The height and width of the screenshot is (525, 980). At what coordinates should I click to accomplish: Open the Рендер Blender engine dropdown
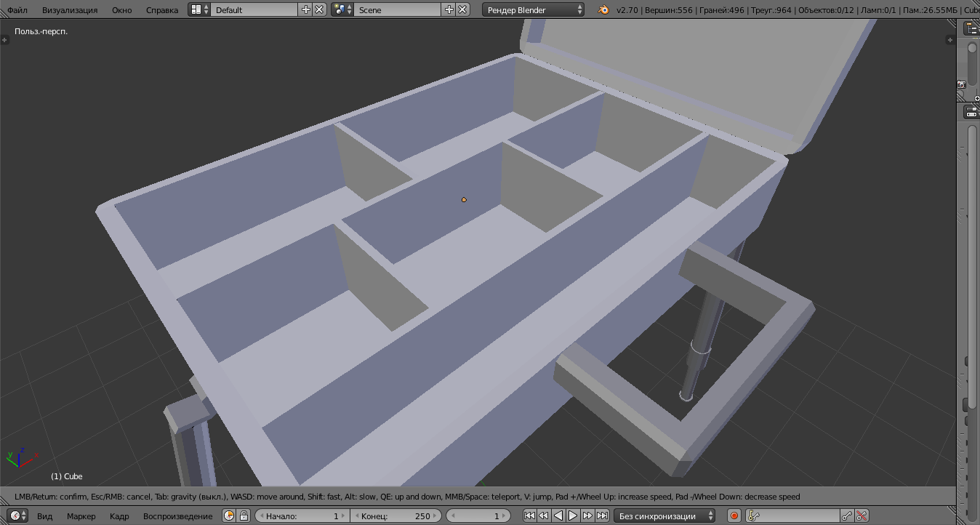(533, 9)
